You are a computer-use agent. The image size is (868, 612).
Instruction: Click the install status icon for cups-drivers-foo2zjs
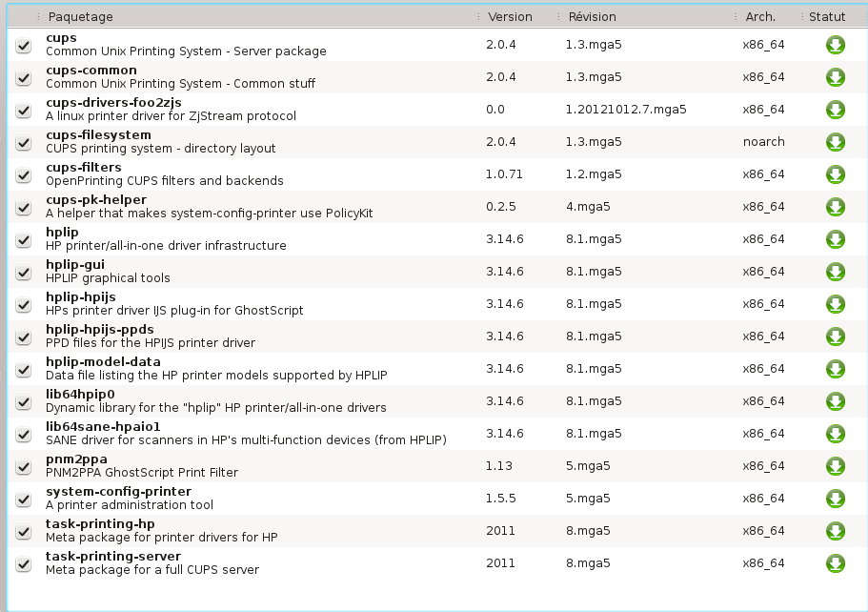pyautogui.click(x=835, y=110)
